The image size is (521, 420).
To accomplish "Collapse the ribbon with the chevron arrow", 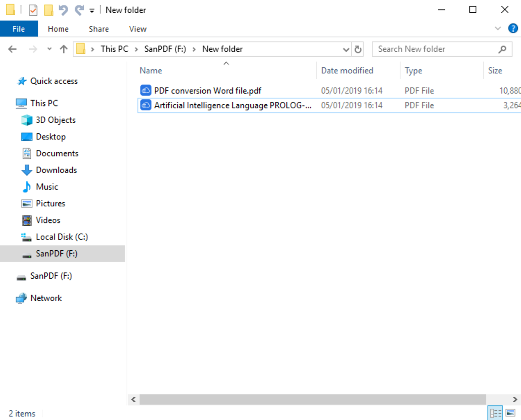I will click(x=498, y=28).
